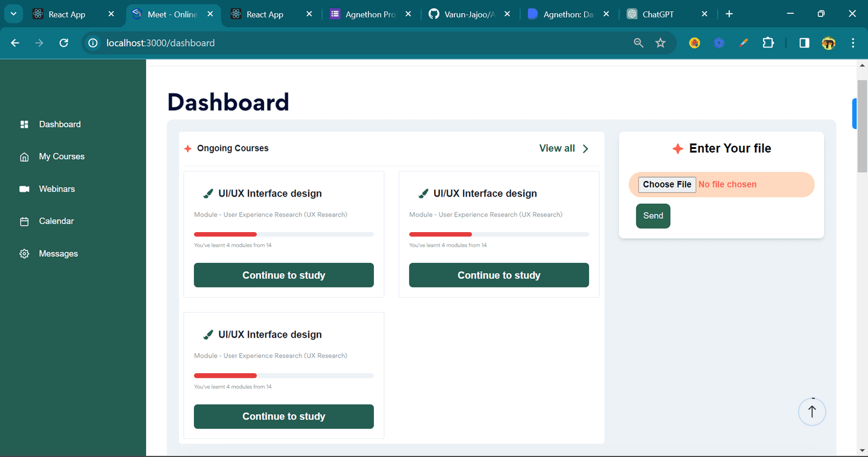868x457 pixels.
Task: Click the Send button
Action: coord(653,216)
